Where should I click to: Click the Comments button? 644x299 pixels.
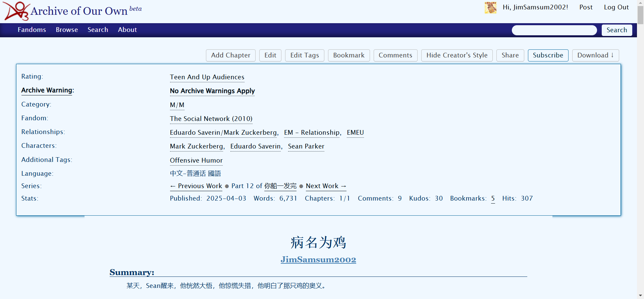(x=395, y=55)
